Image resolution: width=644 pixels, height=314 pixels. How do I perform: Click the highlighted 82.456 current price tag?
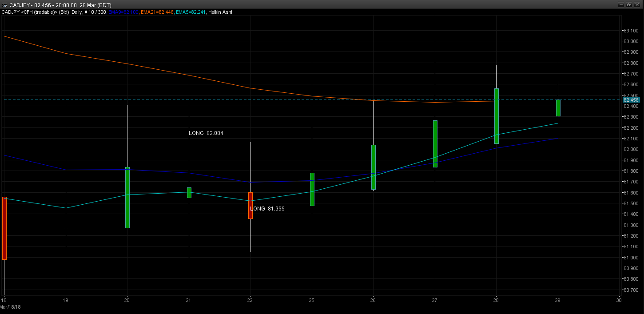[x=631, y=100]
